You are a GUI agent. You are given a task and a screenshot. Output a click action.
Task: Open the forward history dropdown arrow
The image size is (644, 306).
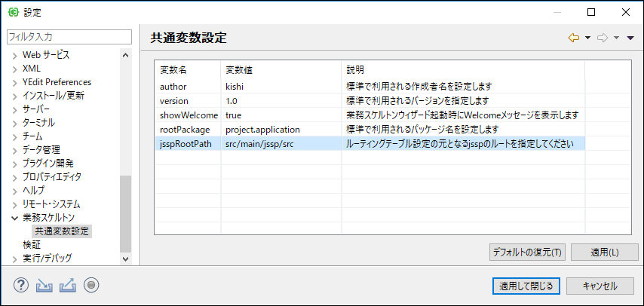point(616,38)
